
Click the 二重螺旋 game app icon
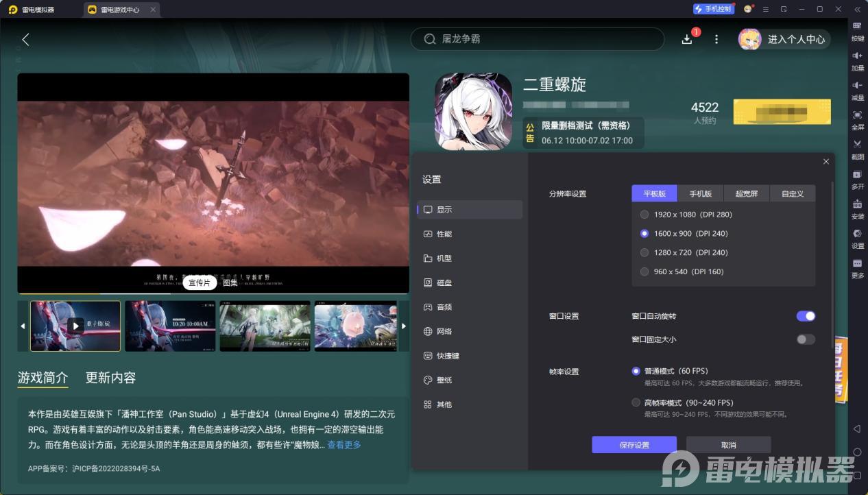(x=473, y=112)
